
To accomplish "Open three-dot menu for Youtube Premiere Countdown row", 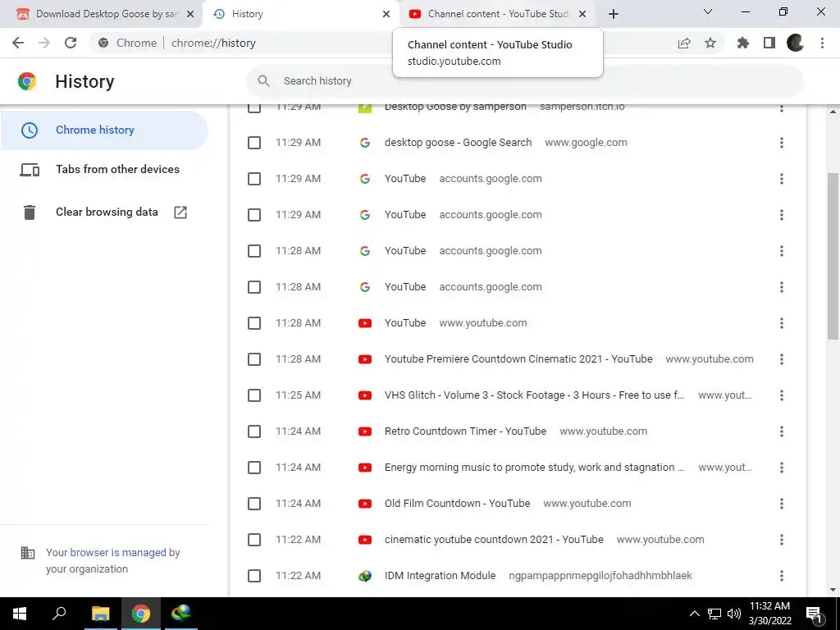I will coord(782,359).
